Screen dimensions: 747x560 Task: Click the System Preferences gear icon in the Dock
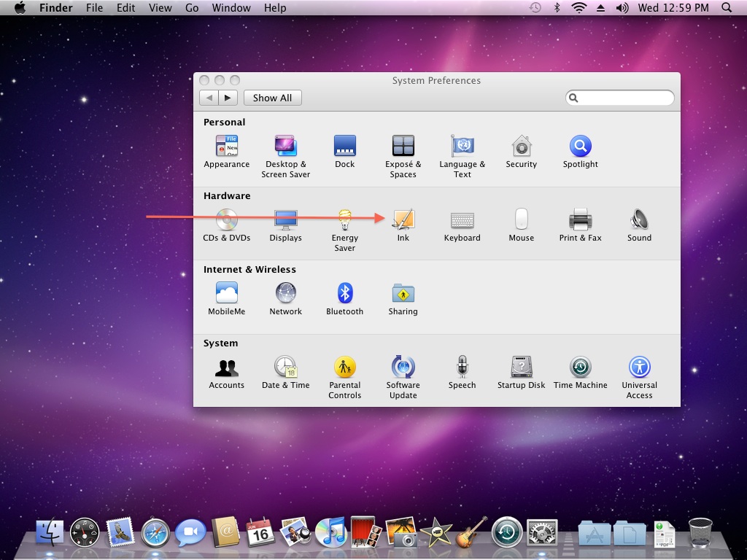point(542,532)
